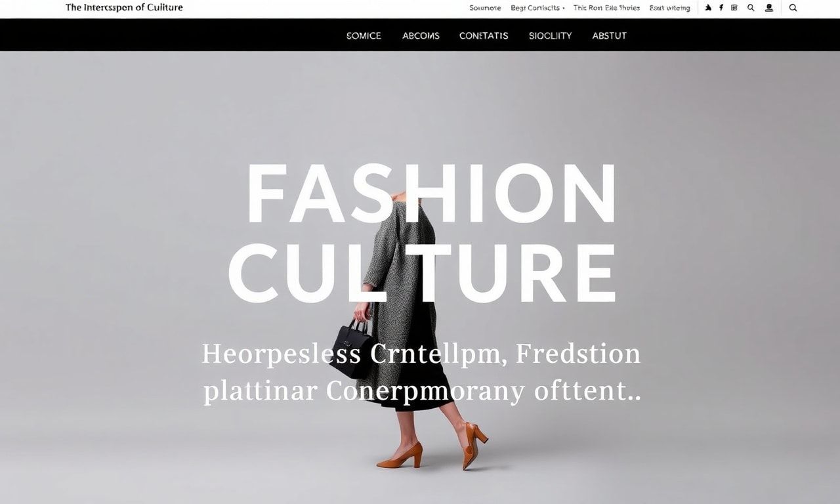Go to CONETATIS navigation item
This screenshot has height=504, width=840.
[x=484, y=35]
